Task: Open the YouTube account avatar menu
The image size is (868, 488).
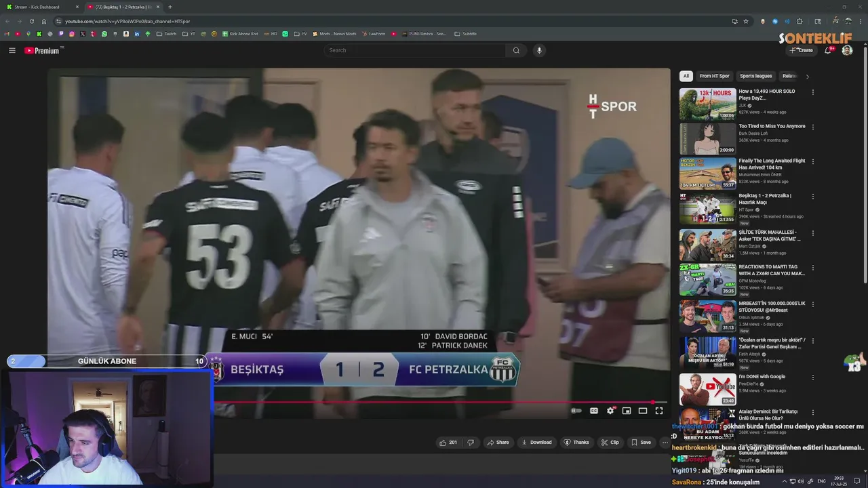Action: pos(847,50)
